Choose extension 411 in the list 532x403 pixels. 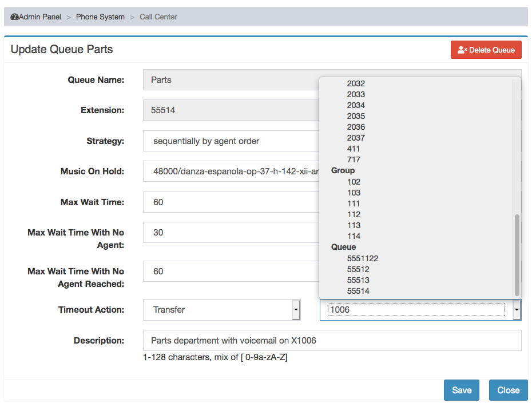[x=353, y=149]
